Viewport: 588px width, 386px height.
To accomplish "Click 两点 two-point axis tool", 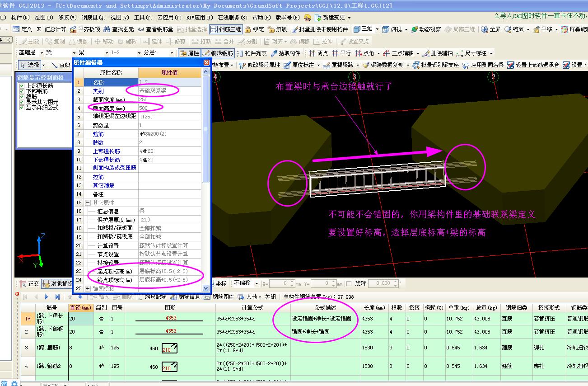I will point(318,53).
